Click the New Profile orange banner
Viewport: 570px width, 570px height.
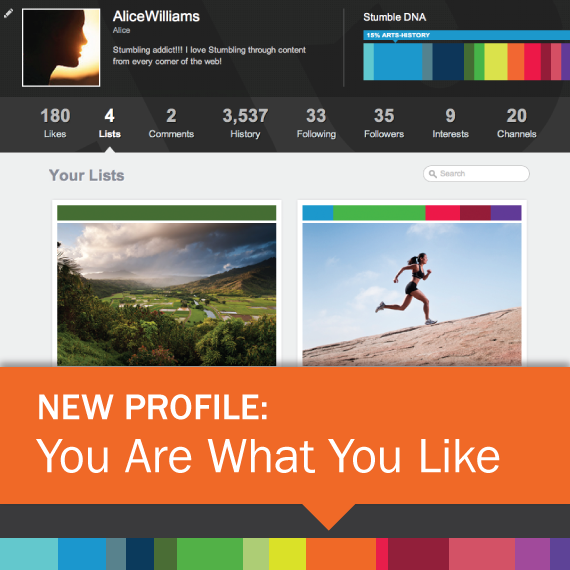click(x=285, y=435)
